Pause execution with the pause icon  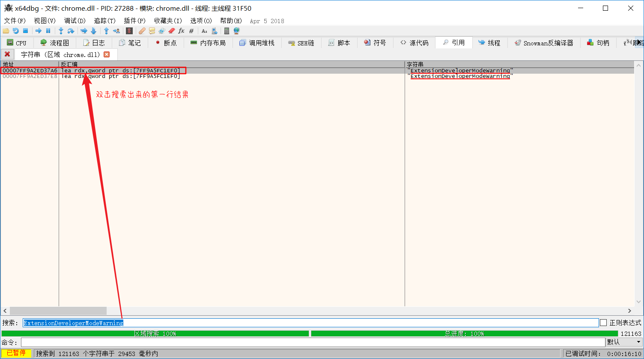48,31
